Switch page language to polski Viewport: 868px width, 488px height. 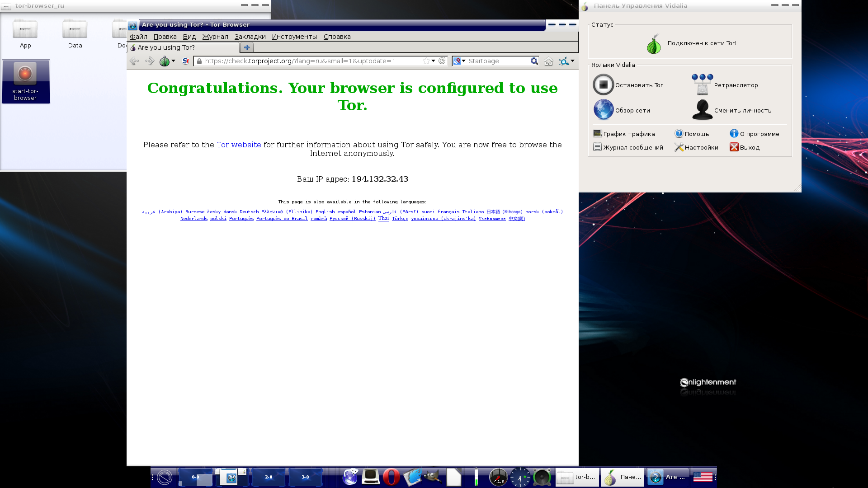point(218,219)
